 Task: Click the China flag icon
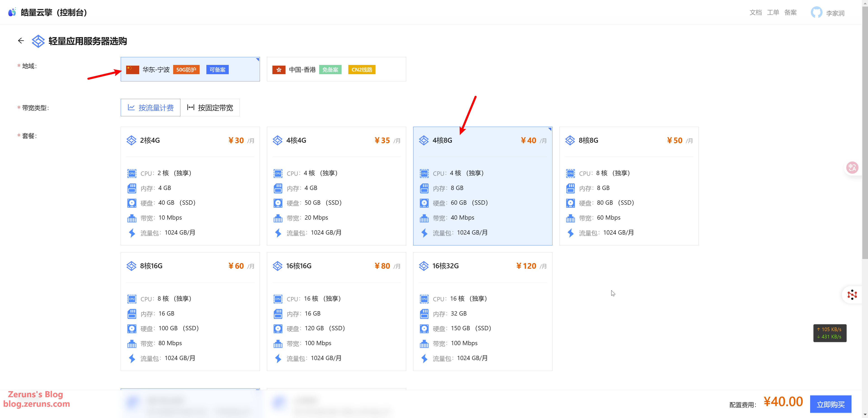point(132,69)
